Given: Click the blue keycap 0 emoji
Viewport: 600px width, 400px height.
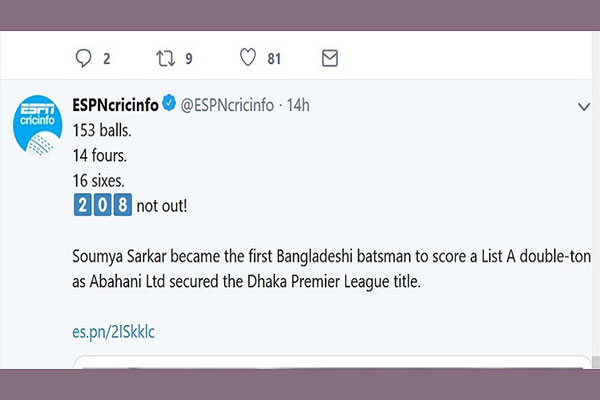Looking at the screenshot, I should (x=102, y=205).
